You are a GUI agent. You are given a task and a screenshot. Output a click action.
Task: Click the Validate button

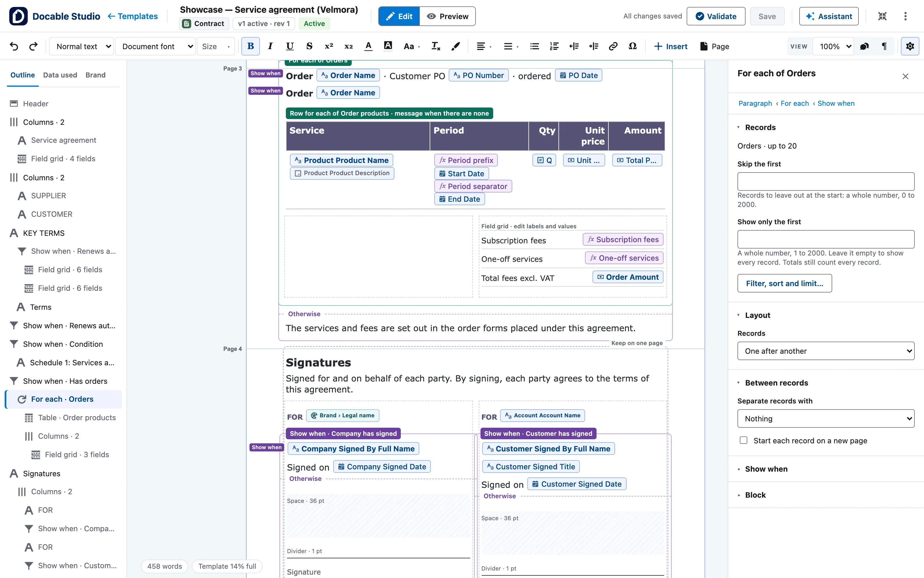coord(716,16)
